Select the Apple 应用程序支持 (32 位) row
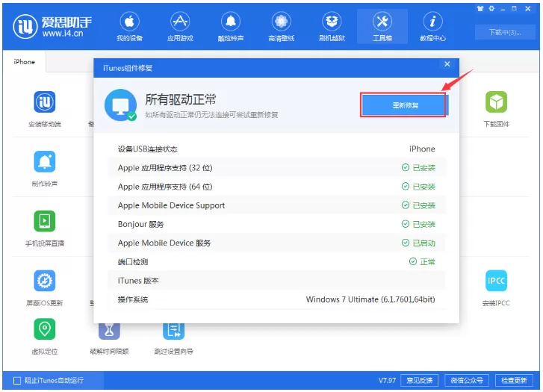 [x=276, y=167]
